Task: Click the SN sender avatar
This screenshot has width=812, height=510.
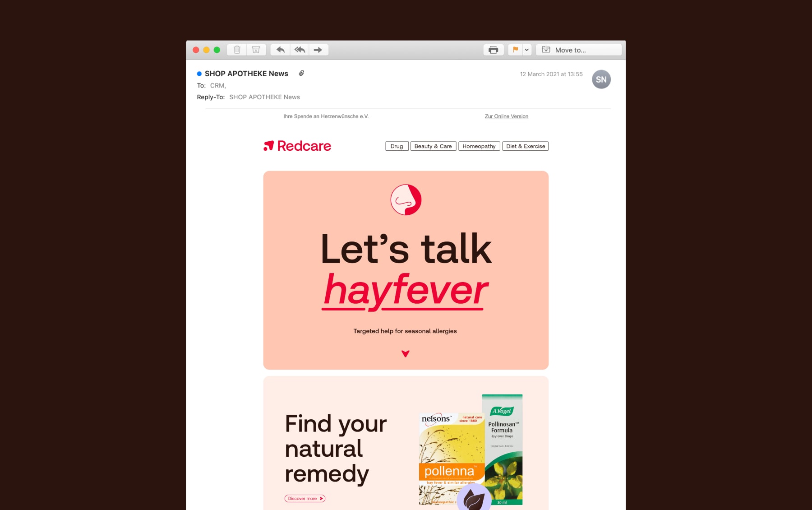Action: click(x=601, y=79)
